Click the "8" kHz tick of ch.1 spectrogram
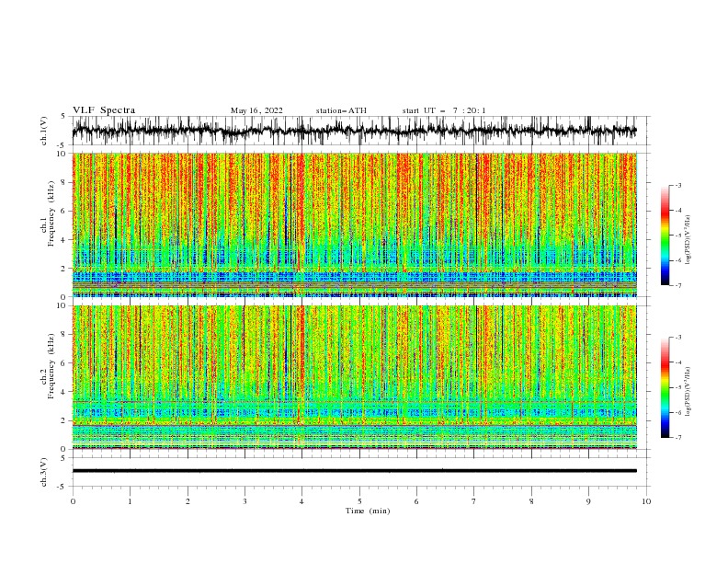Screen dimensions: 728x563 click(x=64, y=182)
